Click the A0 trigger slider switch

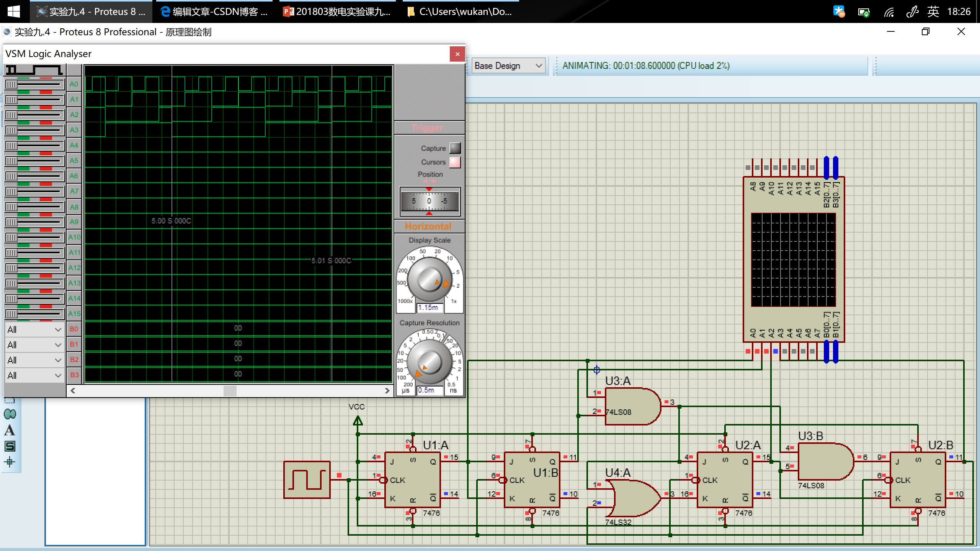pyautogui.click(x=34, y=84)
